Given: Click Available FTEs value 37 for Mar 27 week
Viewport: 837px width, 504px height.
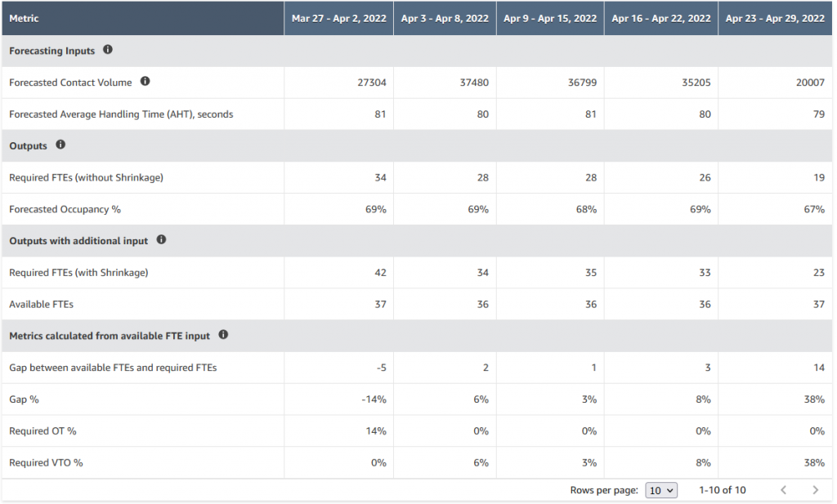Looking at the screenshot, I should 380,304.
